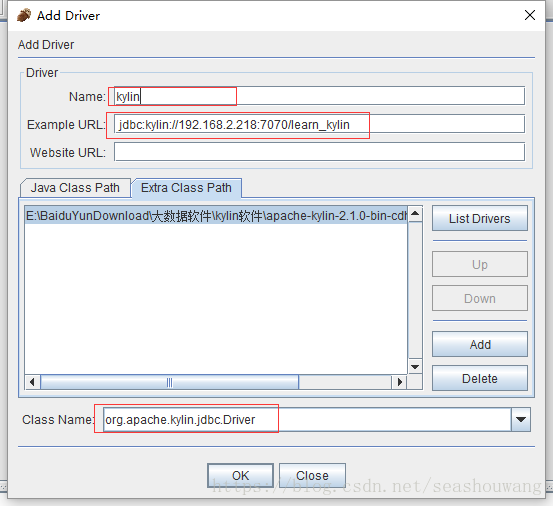Click the horizontal scrollbar thumb
The image size is (553, 506).
pos(170,382)
